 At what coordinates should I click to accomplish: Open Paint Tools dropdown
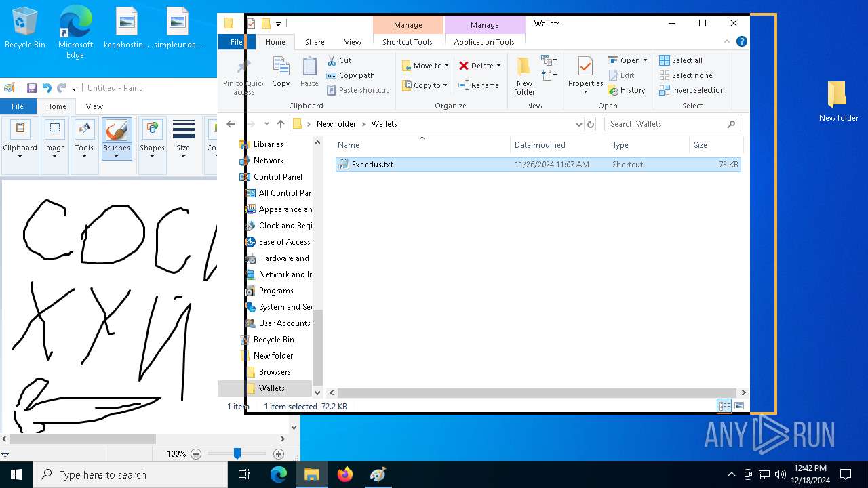tap(84, 139)
